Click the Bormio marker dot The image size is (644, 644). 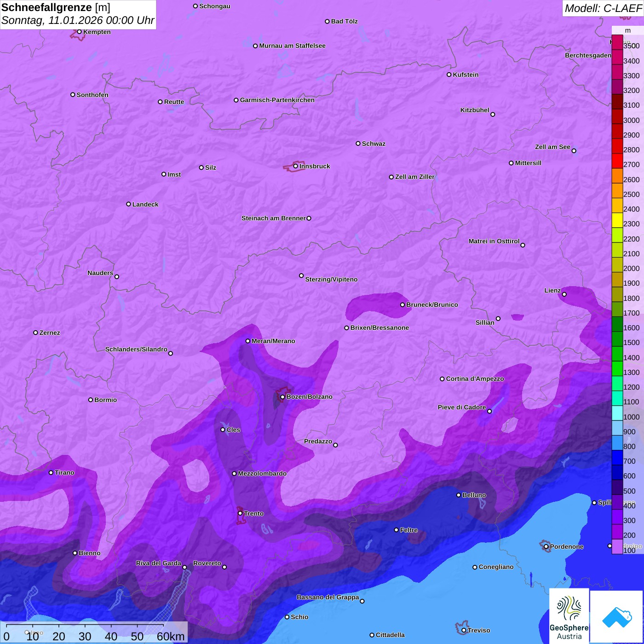[91, 400]
